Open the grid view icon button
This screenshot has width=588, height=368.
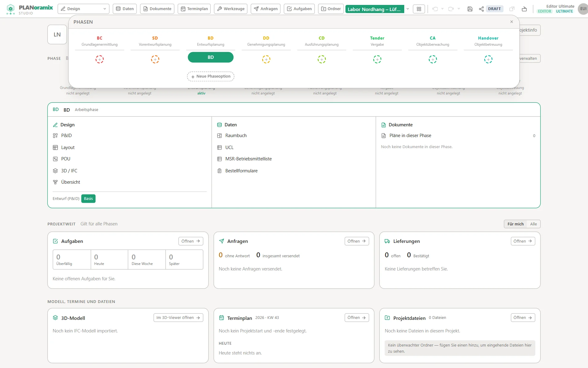(x=419, y=9)
